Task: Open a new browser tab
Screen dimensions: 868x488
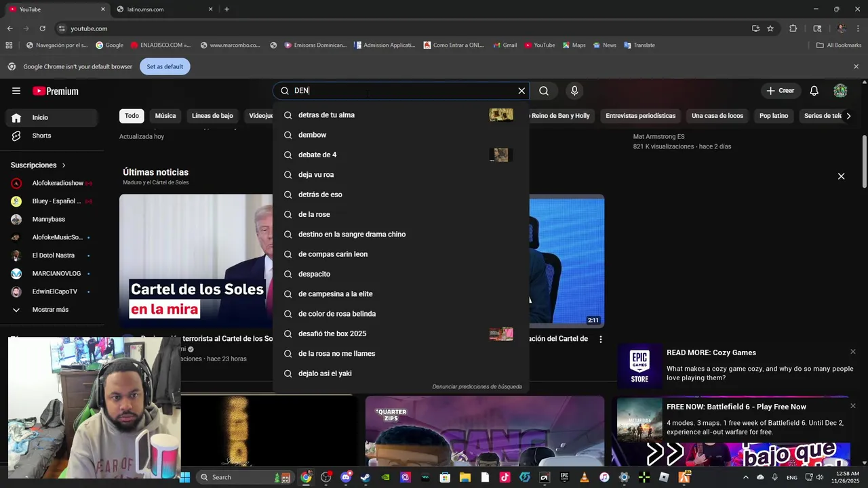Action: click(x=226, y=9)
